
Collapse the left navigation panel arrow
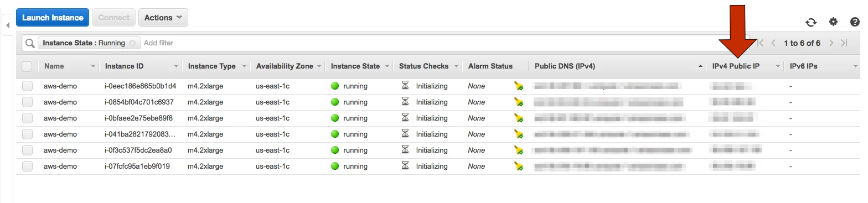click(x=8, y=25)
